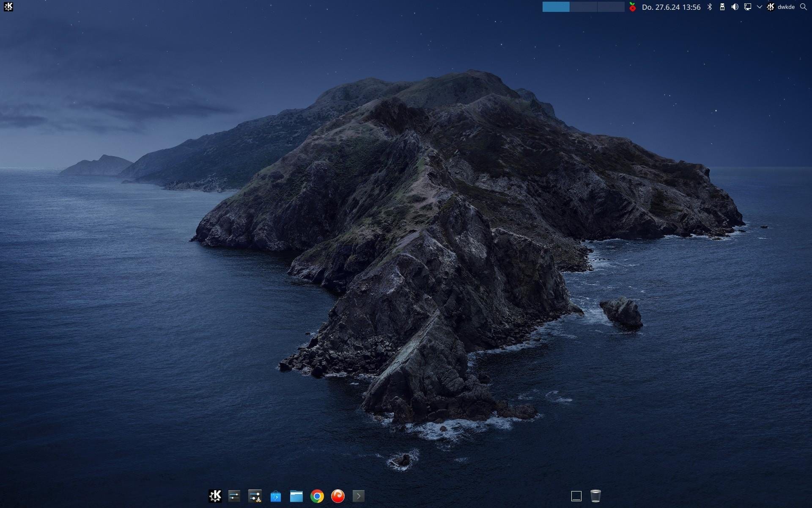
Task: Open the Konsole terminal icon in dock
Action: 359,496
